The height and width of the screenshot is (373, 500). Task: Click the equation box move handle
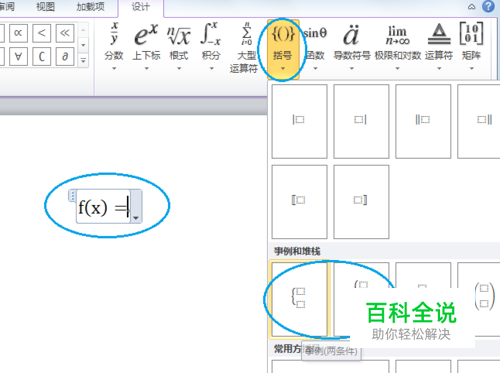(x=72, y=196)
